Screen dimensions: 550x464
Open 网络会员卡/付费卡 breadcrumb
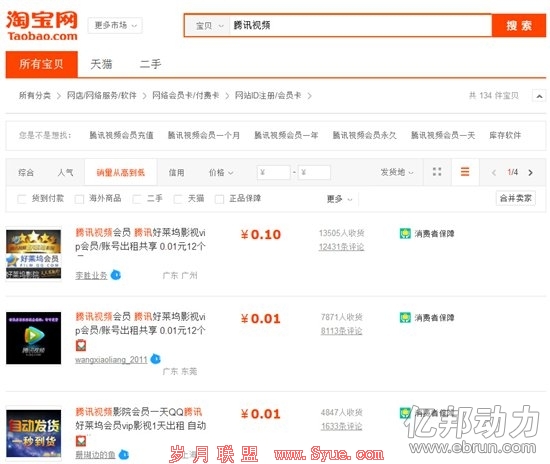(x=186, y=95)
